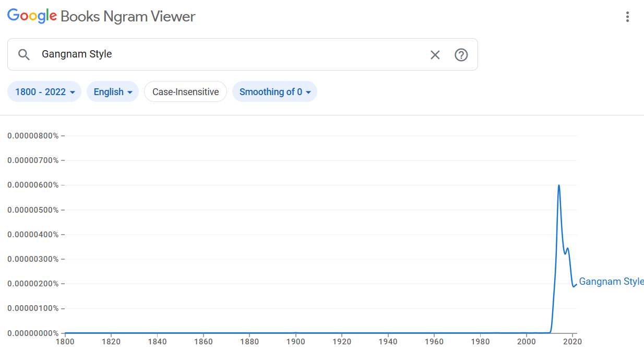Click the 1840 x-axis label
The height and width of the screenshot is (348, 644).
(x=157, y=342)
